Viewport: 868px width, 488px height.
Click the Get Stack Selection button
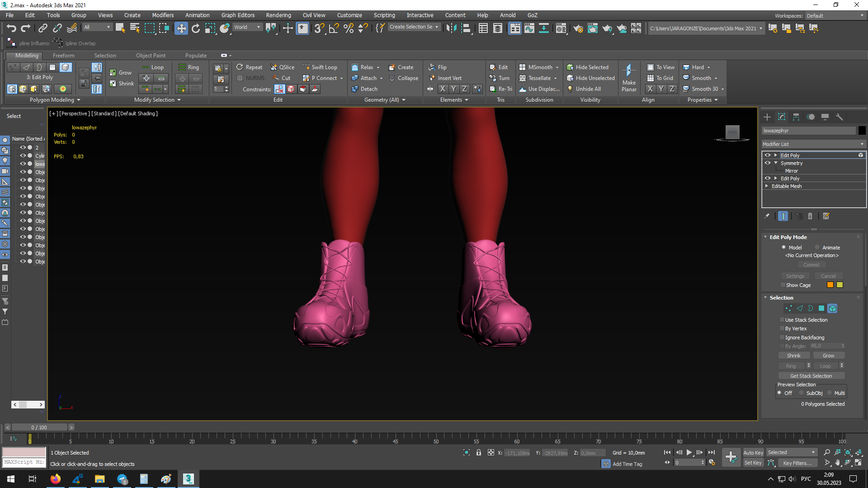click(x=811, y=376)
